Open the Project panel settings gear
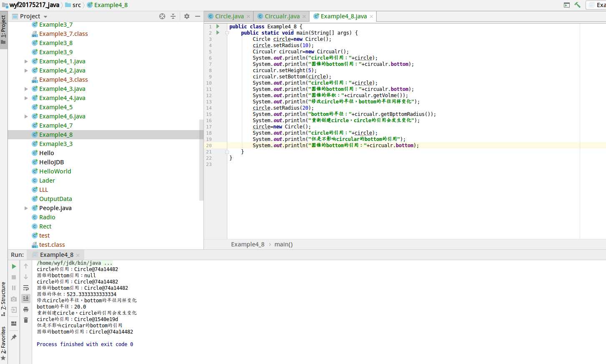The image size is (606, 364). pos(187,16)
